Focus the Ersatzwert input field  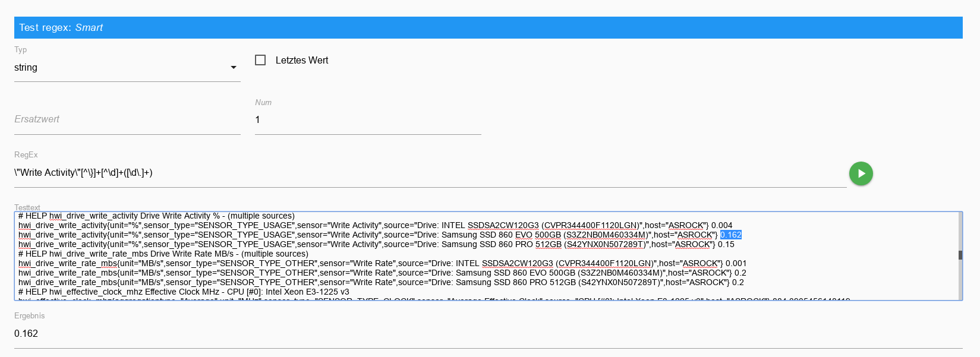click(x=127, y=119)
